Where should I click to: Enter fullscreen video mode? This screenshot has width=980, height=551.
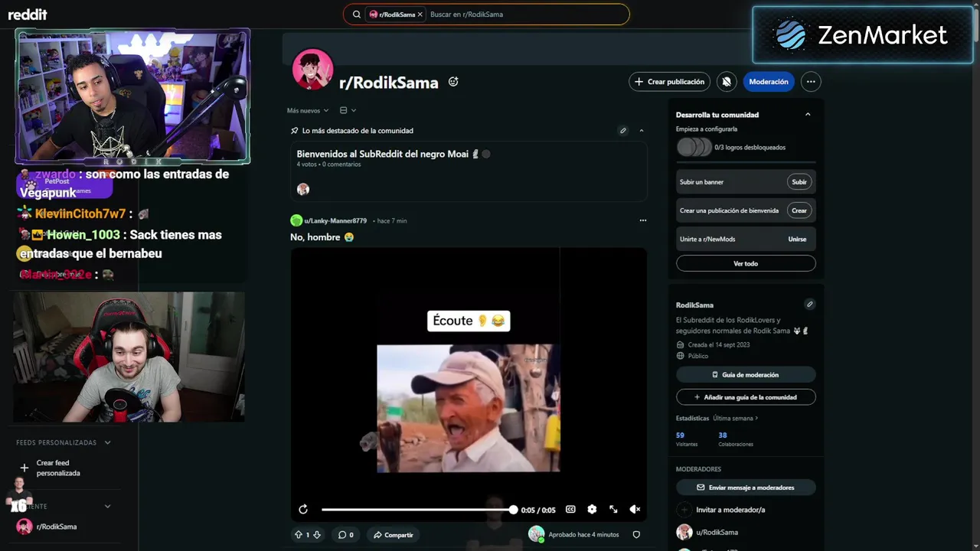[613, 510]
